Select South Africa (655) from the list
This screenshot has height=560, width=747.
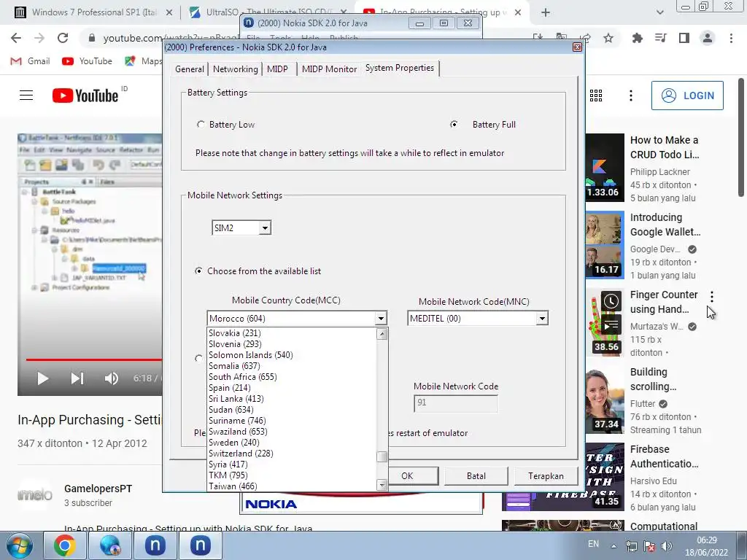(x=292, y=377)
